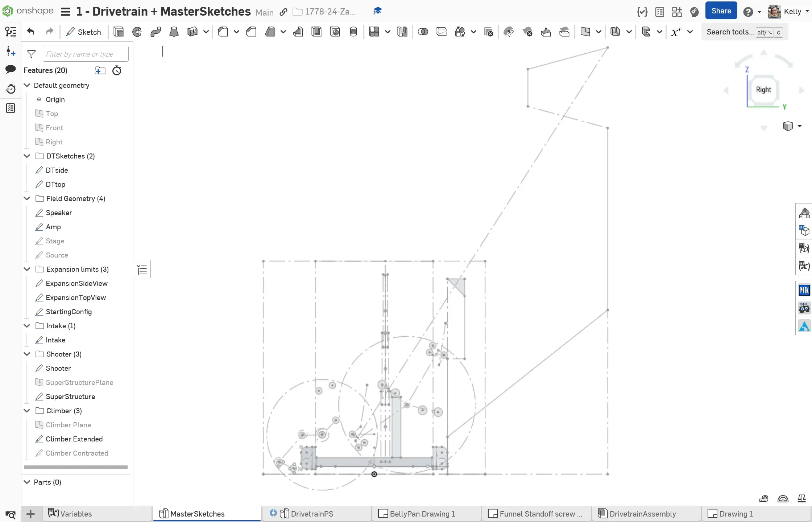This screenshot has height=522, width=812.
Task: Add a new tab with the plus button
Action: (x=30, y=514)
